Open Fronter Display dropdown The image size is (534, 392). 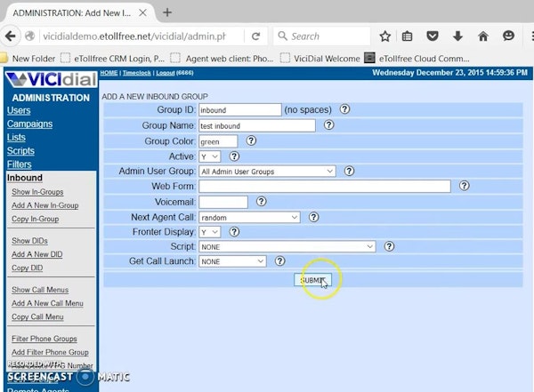pos(209,232)
